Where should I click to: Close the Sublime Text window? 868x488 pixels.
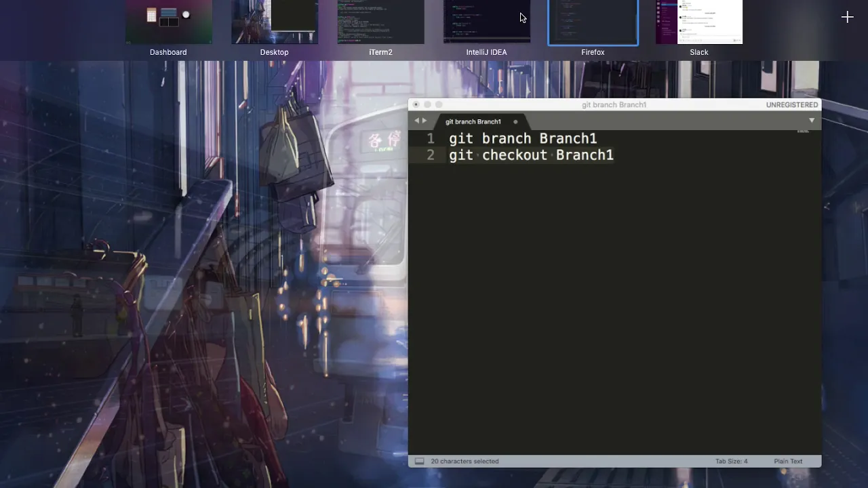point(416,104)
